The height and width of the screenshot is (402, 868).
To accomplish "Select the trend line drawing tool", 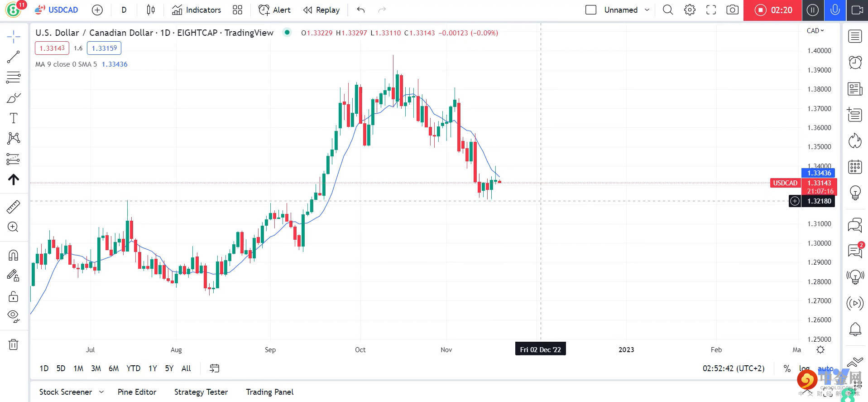I will click(x=13, y=57).
